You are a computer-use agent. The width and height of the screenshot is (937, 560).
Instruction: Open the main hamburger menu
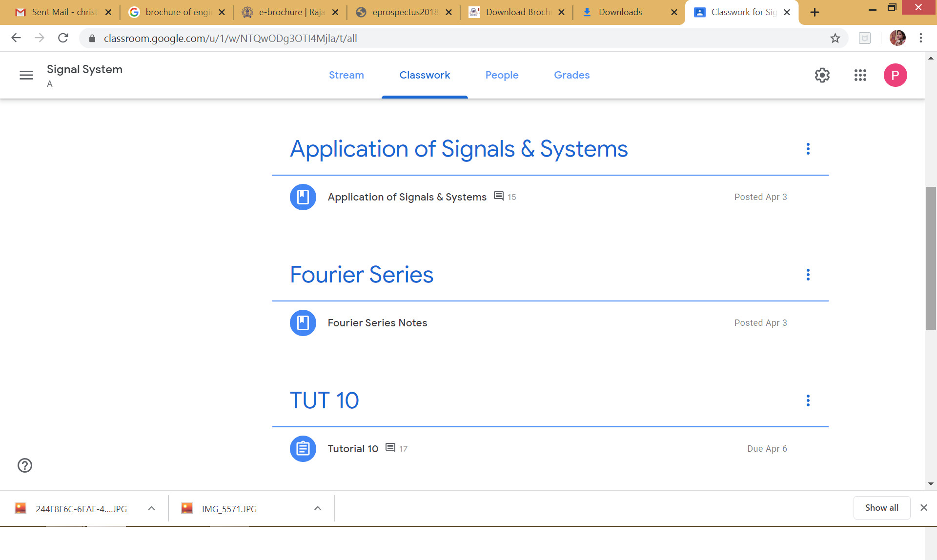(x=26, y=75)
